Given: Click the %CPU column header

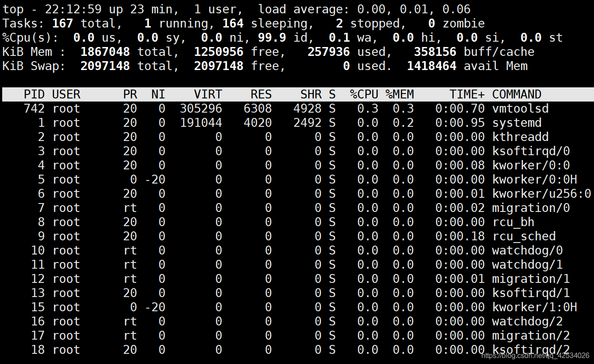Looking at the screenshot, I should (x=364, y=94).
